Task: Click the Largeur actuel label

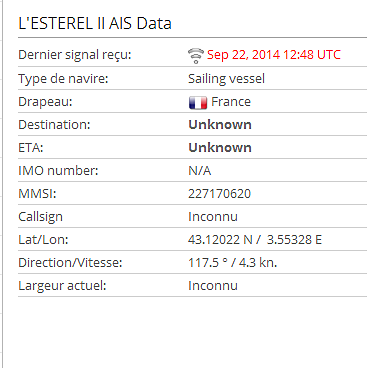Action: point(62,286)
